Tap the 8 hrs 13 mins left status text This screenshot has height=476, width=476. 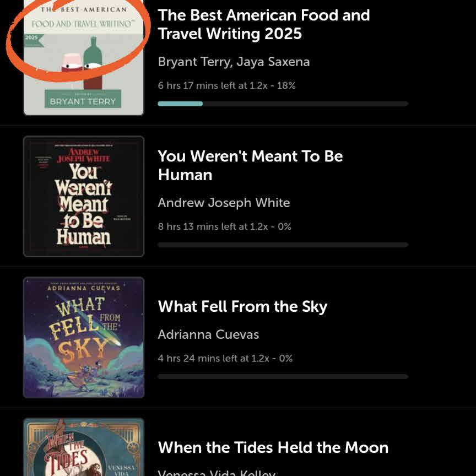(224, 226)
